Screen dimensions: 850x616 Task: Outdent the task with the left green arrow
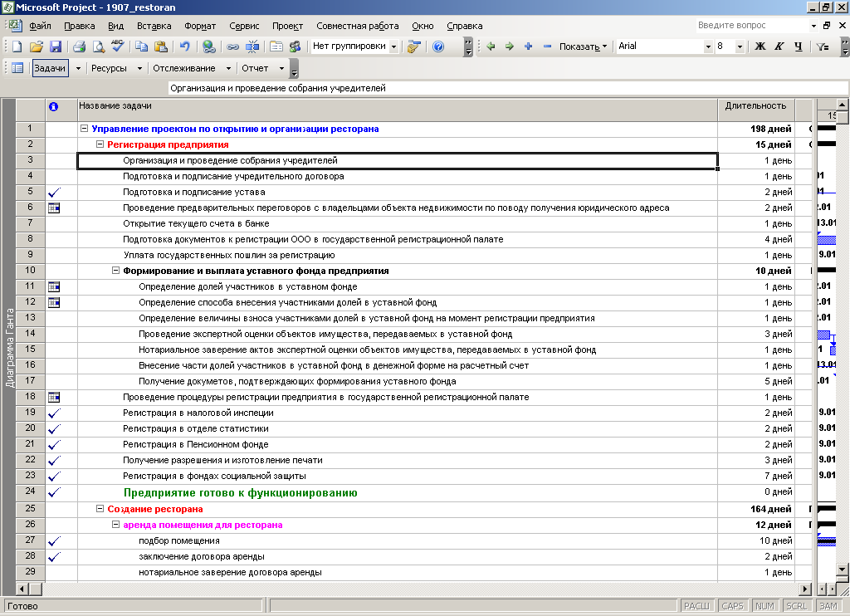[491, 46]
